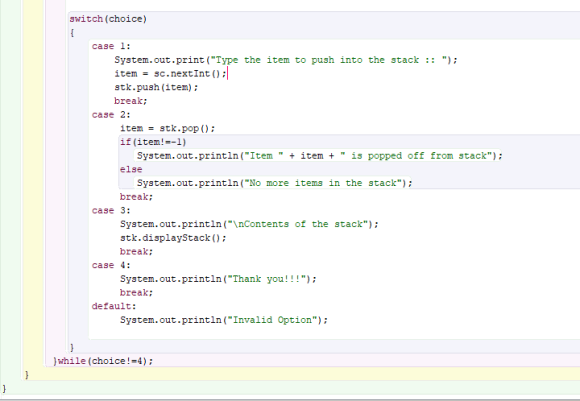Click the else keyword
Viewport: 580px width, 401px height.
[x=131, y=169]
